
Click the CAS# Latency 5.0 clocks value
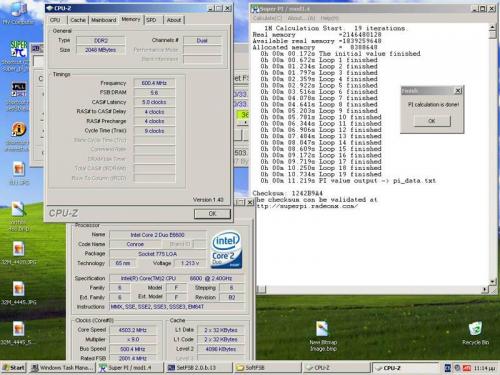point(154,102)
